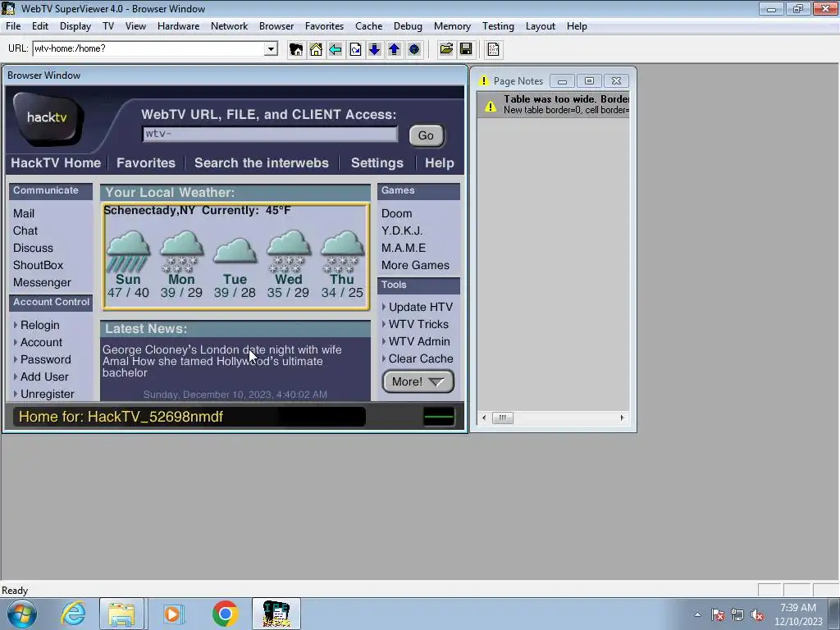Open the Messenger link
840x630 pixels.
[42, 282]
